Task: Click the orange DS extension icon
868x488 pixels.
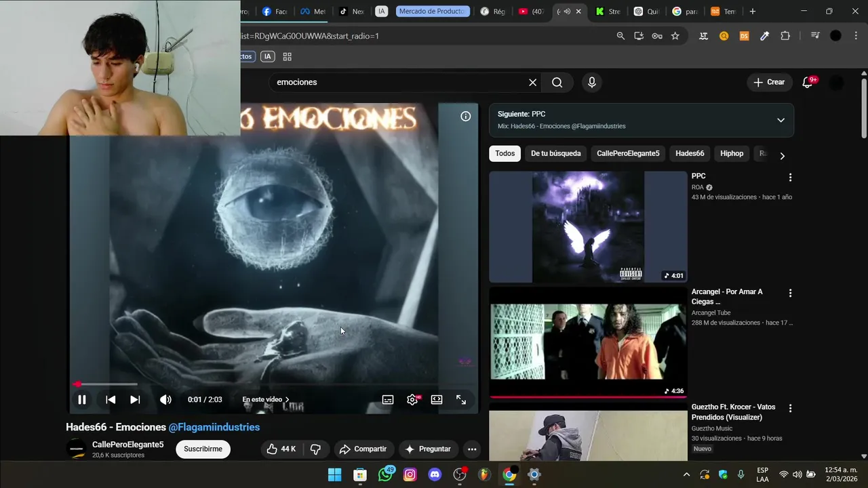Action: pos(745,36)
